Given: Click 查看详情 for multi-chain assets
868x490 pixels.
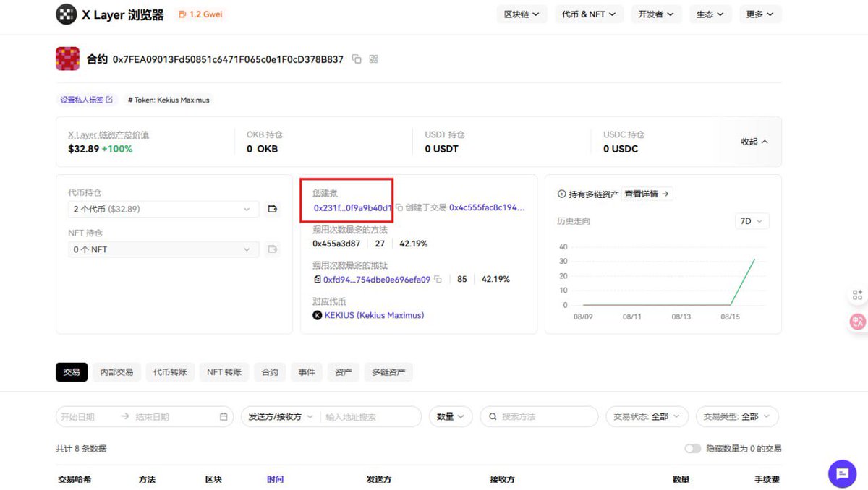Looking at the screenshot, I should pyautogui.click(x=648, y=194).
